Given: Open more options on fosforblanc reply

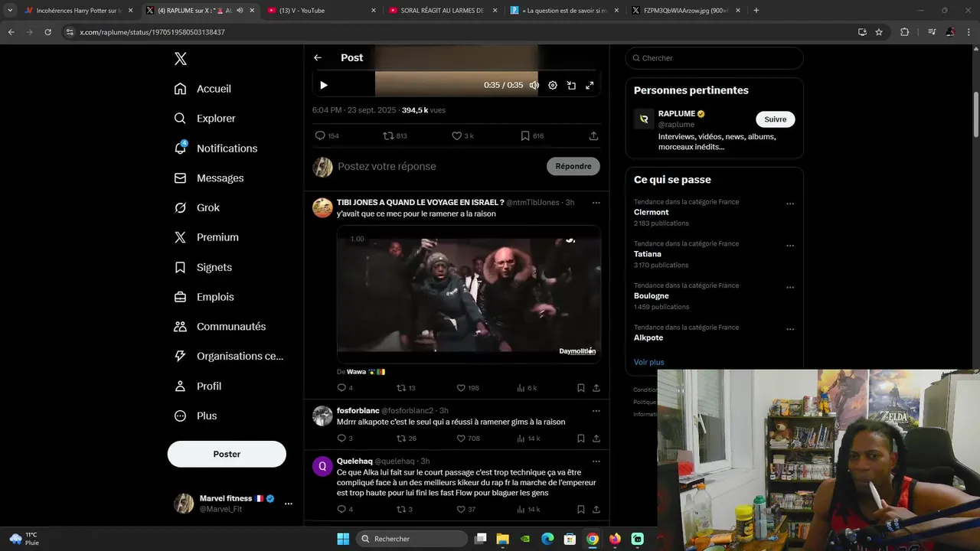Looking at the screenshot, I should point(596,410).
